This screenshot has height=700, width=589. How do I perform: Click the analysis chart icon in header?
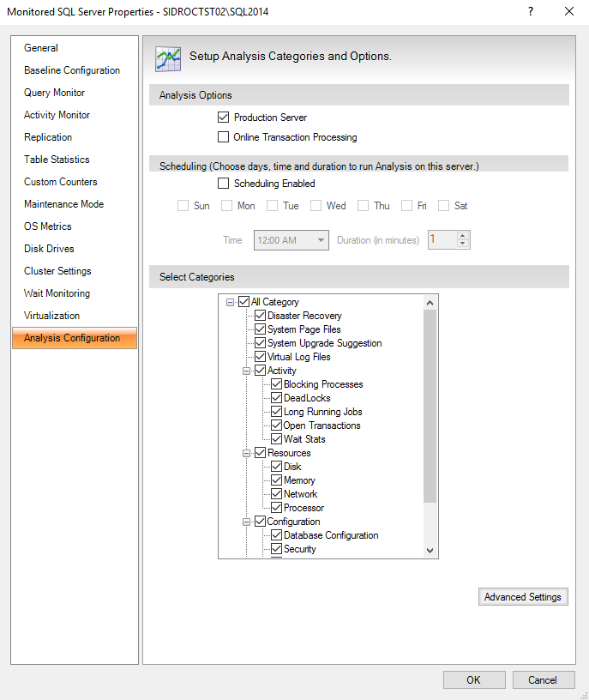coord(168,59)
